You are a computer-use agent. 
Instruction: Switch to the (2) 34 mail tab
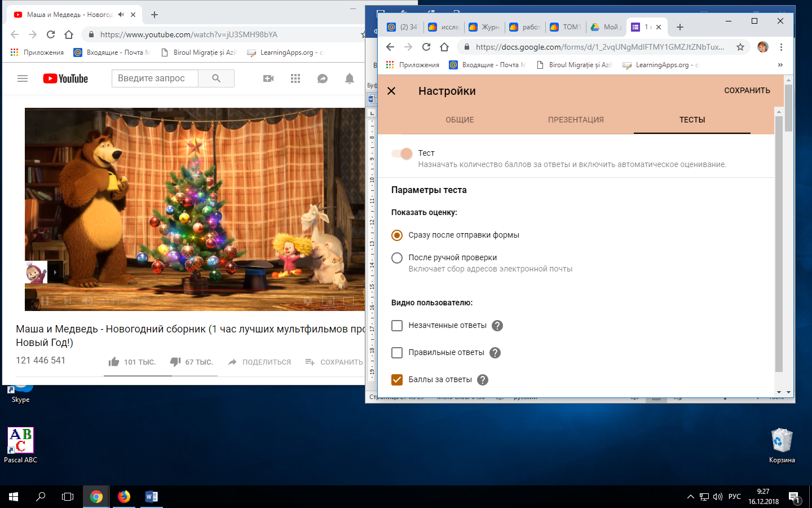tap(403, 27)
